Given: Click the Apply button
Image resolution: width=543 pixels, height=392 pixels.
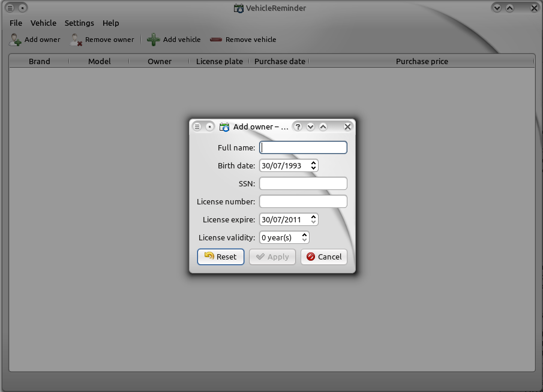Looking at the screenshot, I should [x=272, y=257].
